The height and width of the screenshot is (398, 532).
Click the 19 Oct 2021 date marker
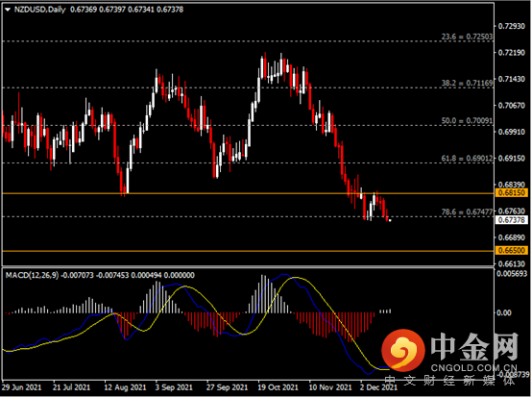tap(278, 387)
